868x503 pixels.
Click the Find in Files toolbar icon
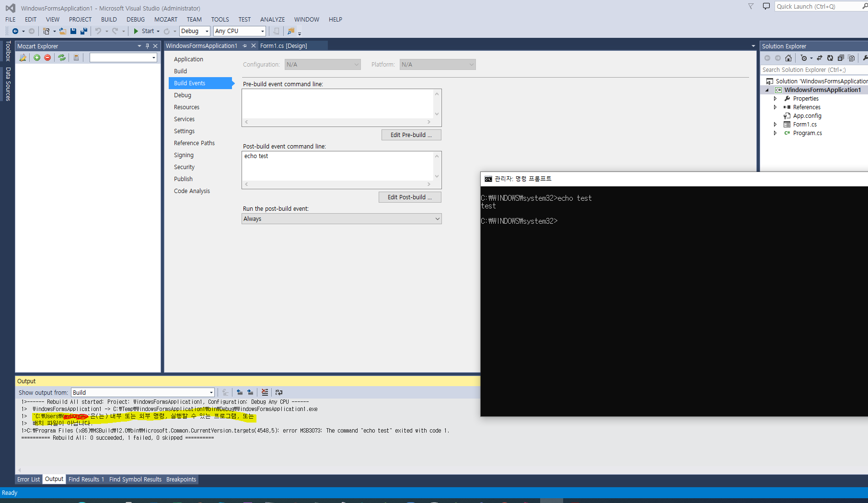[290, 31]
